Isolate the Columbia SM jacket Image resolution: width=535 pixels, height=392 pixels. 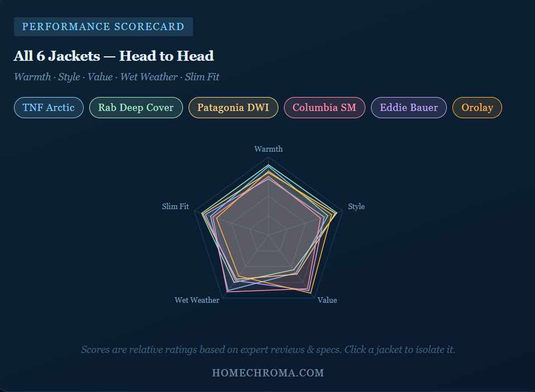[x=324, y=108]
